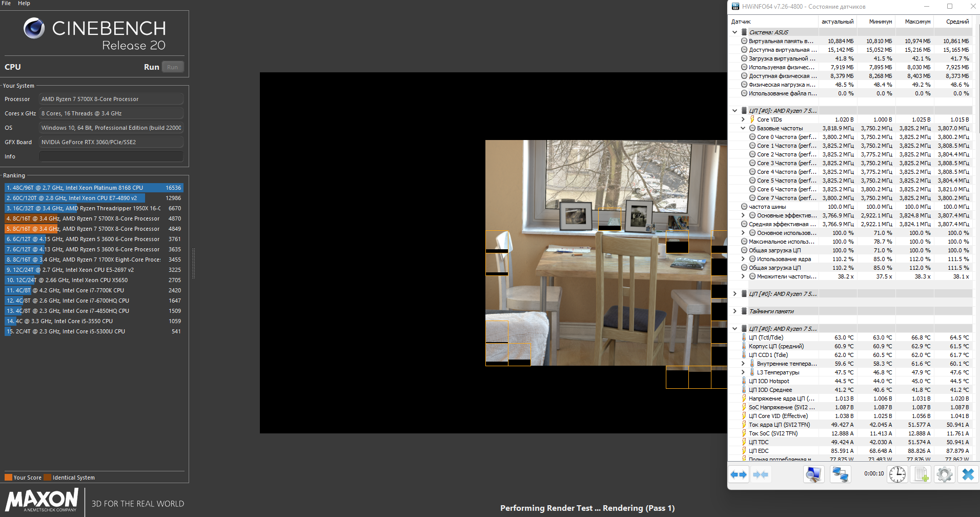980x517 pixels.
Task: Click the brown Identical System legend swatch
Action: pos(47,478)
